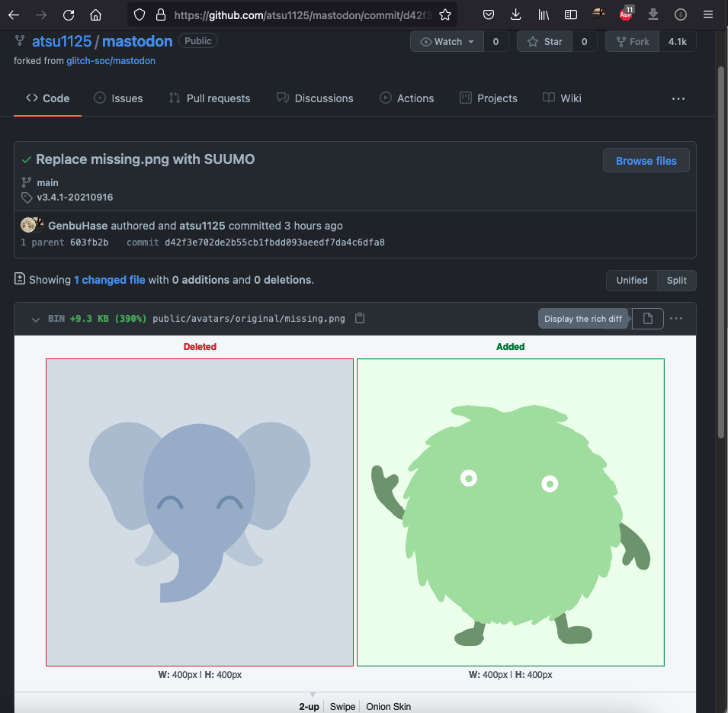Collapse the missing.png file diff
The width and height of the screenshot is (728, 713).
tap(36, 319)
